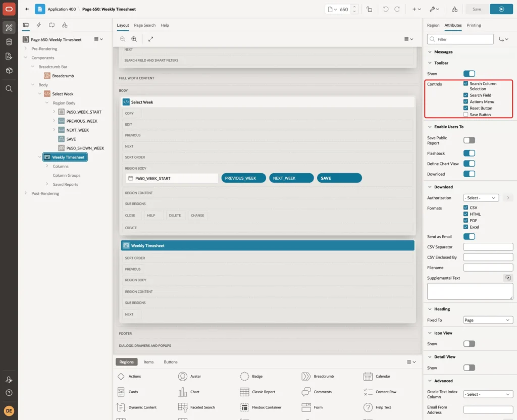Switch to the Page Search tab
This screenshot has height=420, width=517.
[x=144, y=25]
